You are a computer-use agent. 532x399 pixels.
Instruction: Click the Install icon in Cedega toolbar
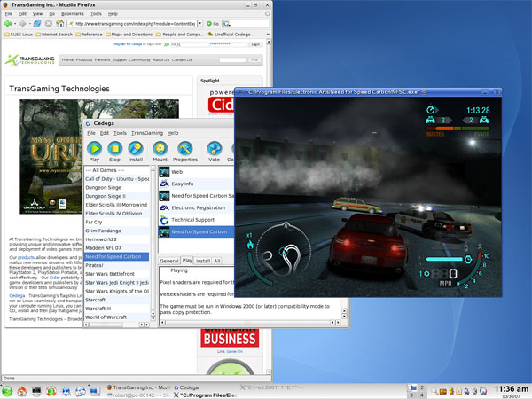click(136, 149)
